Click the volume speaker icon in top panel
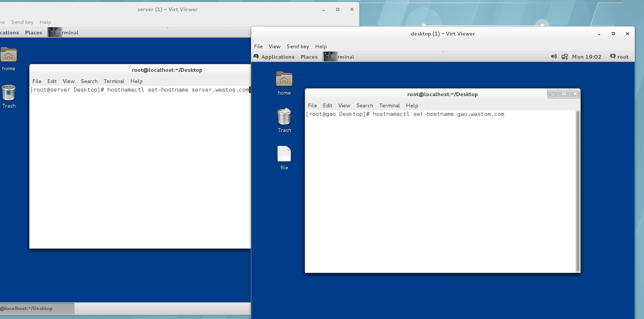This screenshot has width=644, height=319. pos(554,56)
